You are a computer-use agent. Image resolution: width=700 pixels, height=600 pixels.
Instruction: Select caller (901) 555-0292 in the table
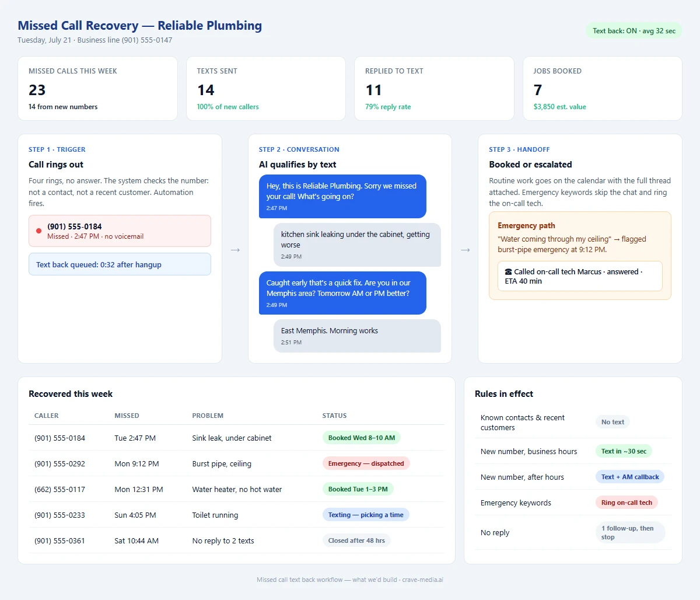60,463
